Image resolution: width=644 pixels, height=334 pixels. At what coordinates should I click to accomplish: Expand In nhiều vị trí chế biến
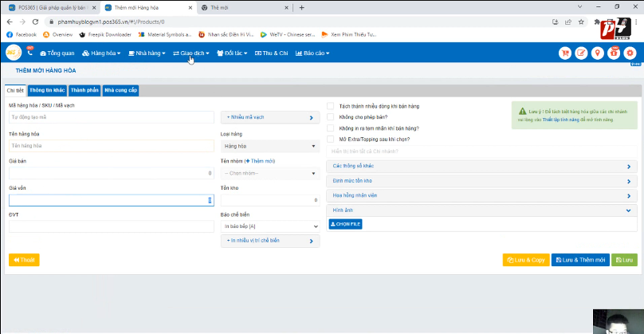[270, 240]
